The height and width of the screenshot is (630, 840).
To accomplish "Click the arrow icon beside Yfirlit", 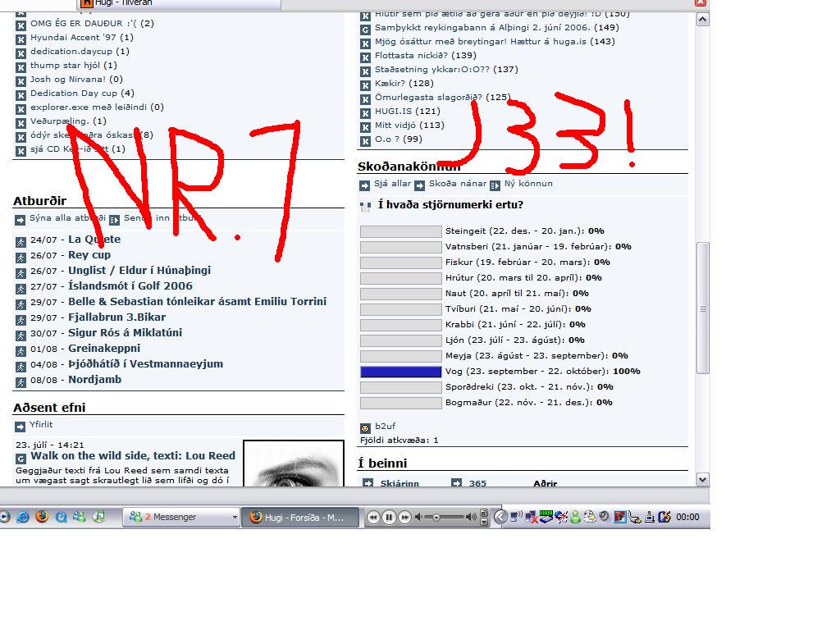I will [x=21, y=427].
